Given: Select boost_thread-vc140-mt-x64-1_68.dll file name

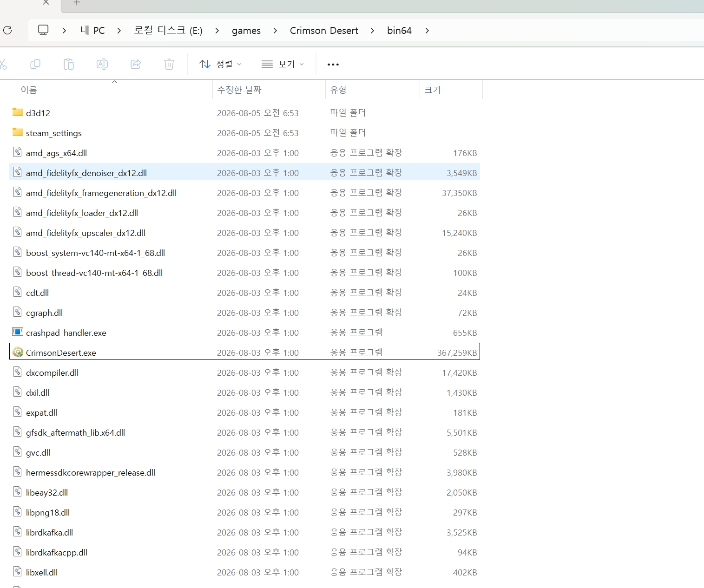Looking at the screenshot, I should click(x=94, y=273).
